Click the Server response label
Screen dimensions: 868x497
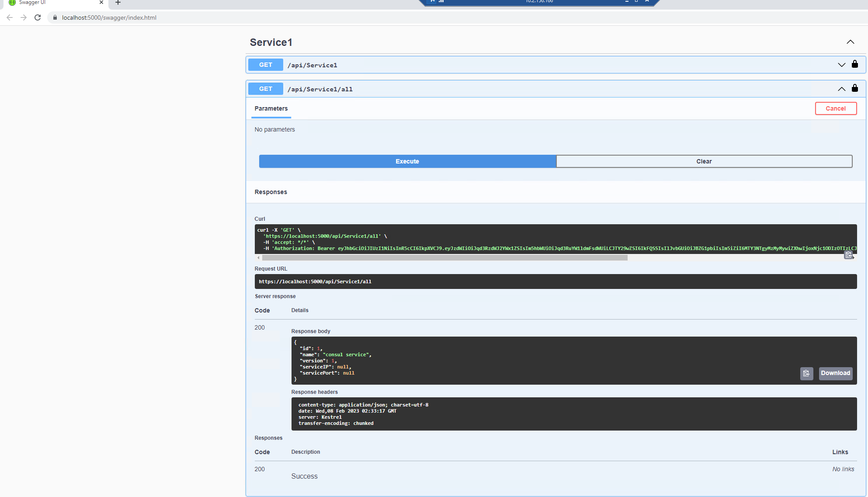[x=275, y=296]
